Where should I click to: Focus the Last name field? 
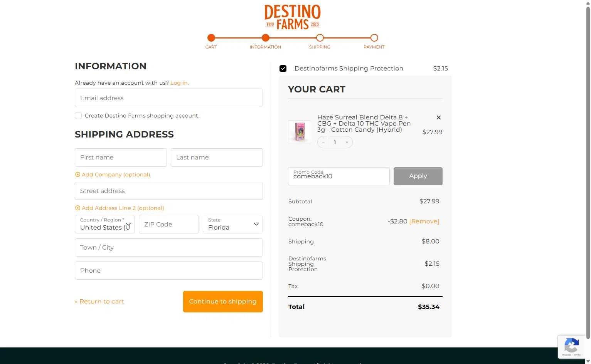217,158
